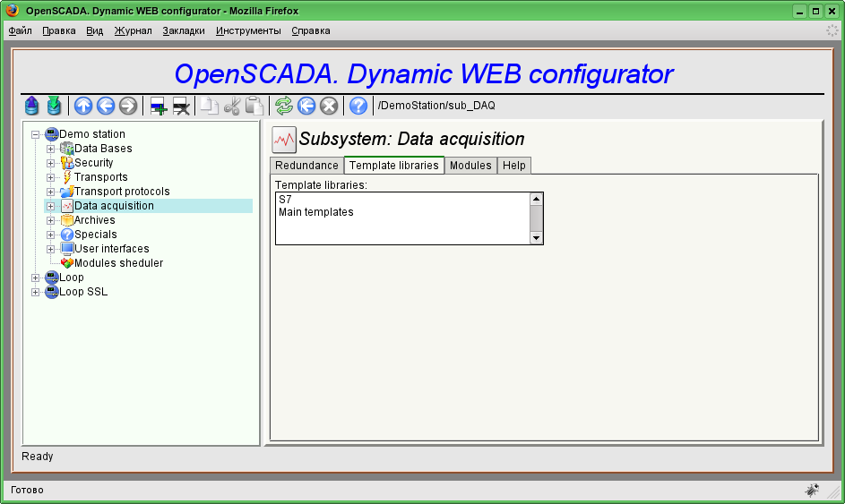Expand the Security node
This screenshot has height=504, width=845.
[51, 163]
